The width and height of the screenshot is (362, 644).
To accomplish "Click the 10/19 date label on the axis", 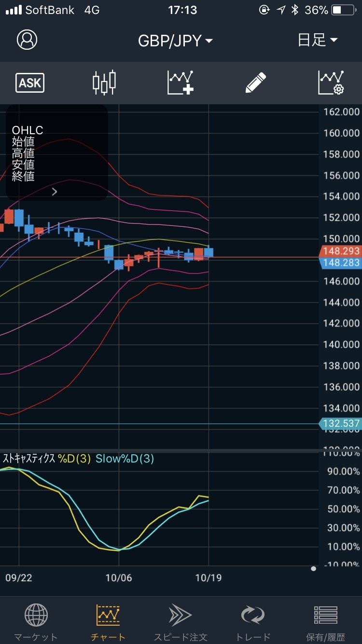I will click(x=209, y=578).
